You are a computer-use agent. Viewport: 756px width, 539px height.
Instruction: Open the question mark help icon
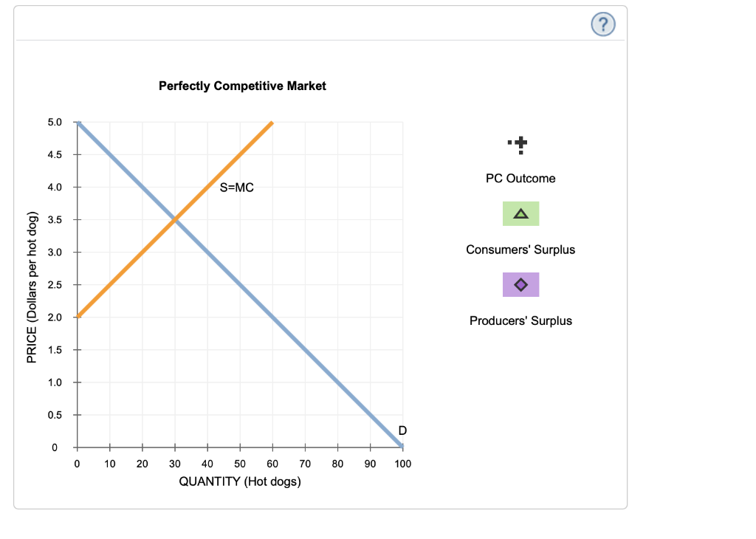[x=602, y=24]
